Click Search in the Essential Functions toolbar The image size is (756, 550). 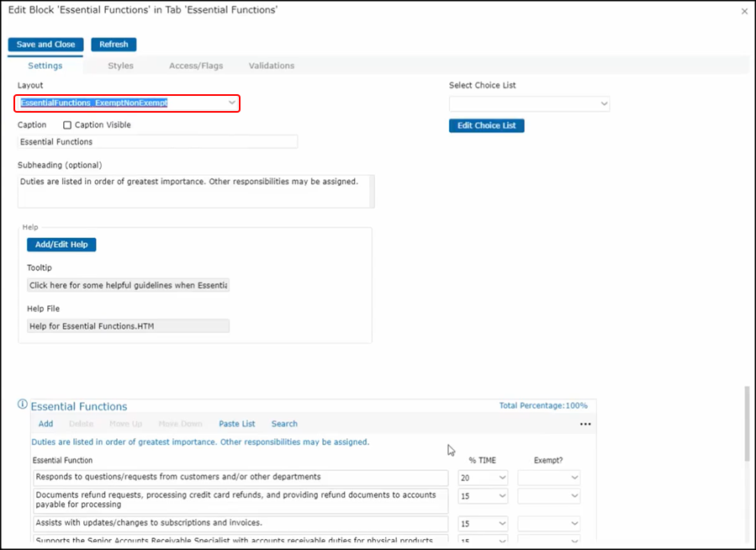tap(284, 424)
